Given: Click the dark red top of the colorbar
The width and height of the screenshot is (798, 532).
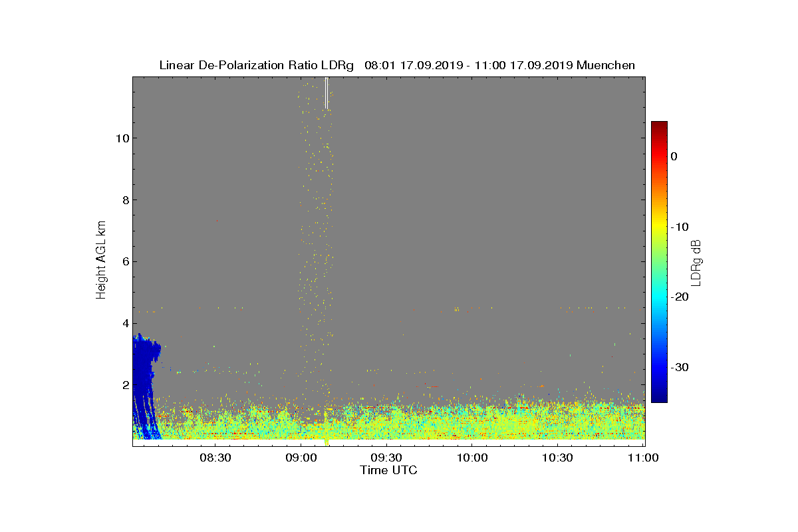Looking at the screenshot, I should [x=659, y=126].
